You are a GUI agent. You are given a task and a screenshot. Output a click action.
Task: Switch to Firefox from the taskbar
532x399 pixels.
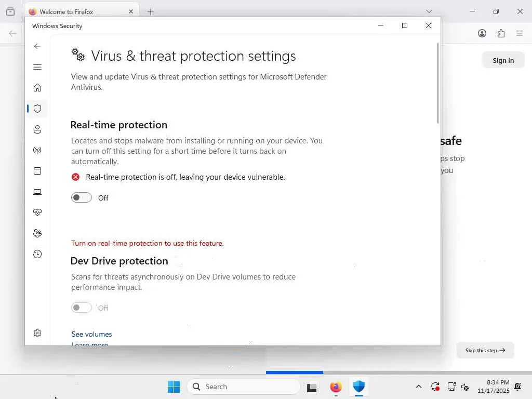pyautogui.click(x=336, y=387)
